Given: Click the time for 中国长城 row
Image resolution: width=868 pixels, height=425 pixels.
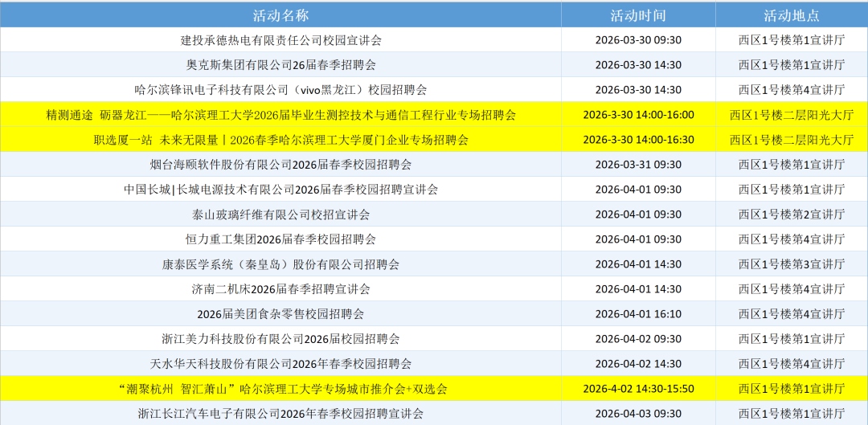Looking at the screenshot, I should (x=638, y=190).
